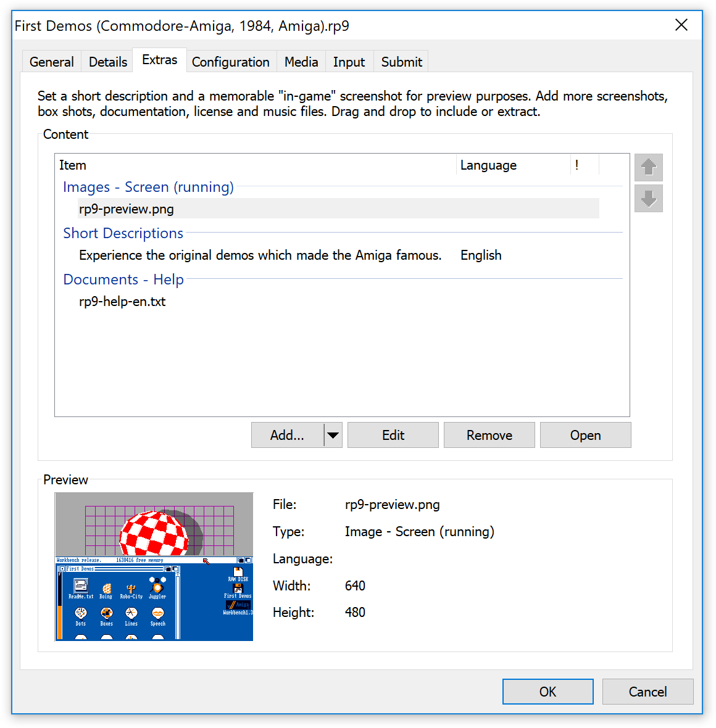
Task: Go to the Configuration tab
Action: click(x=230, y=62)
